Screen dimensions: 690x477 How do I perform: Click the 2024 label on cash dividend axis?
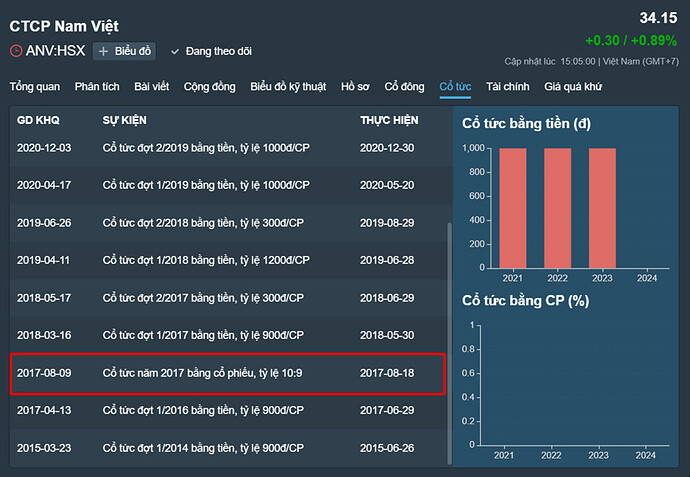[647, 278]
